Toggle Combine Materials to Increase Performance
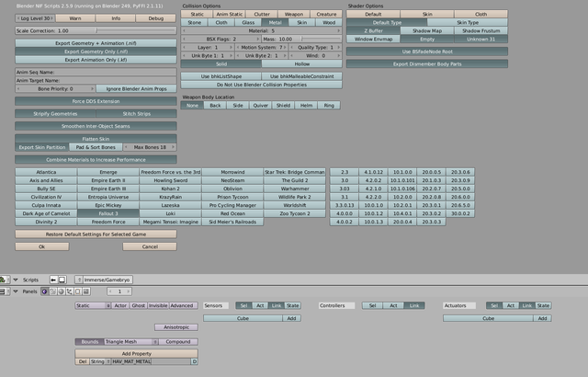The image size is (588, 377). pyautogui.click(x=96, y=160)
